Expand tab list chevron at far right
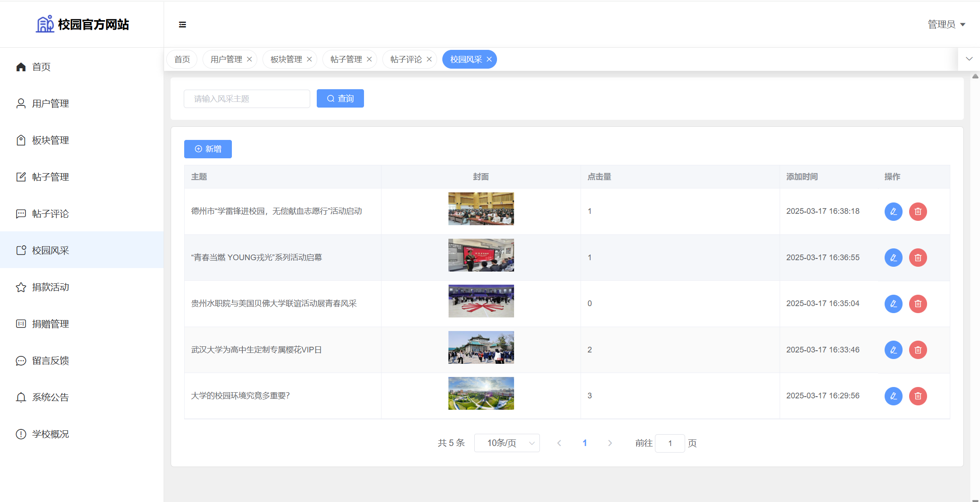Viewport: 980px width, 502px height. click(969, 59)
